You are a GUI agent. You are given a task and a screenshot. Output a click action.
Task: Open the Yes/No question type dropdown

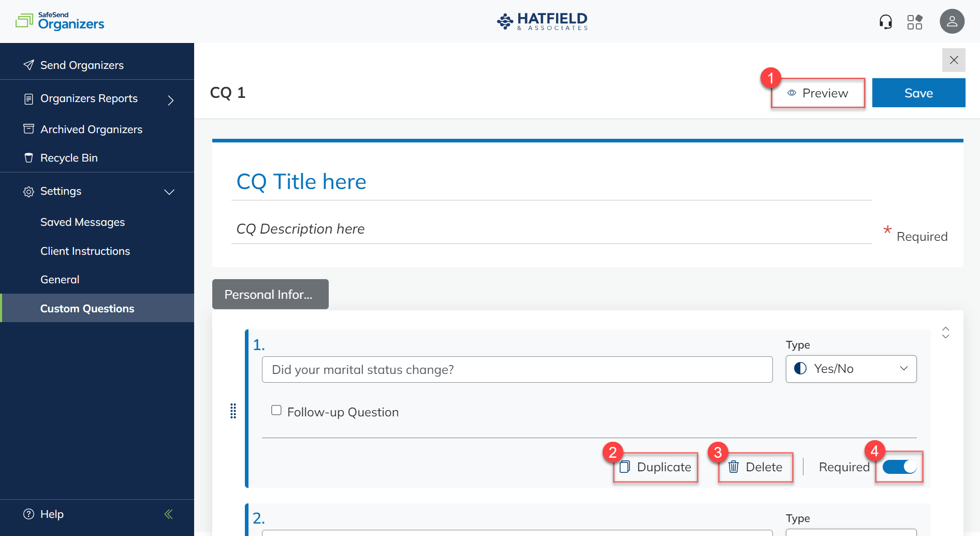(851, 369)
